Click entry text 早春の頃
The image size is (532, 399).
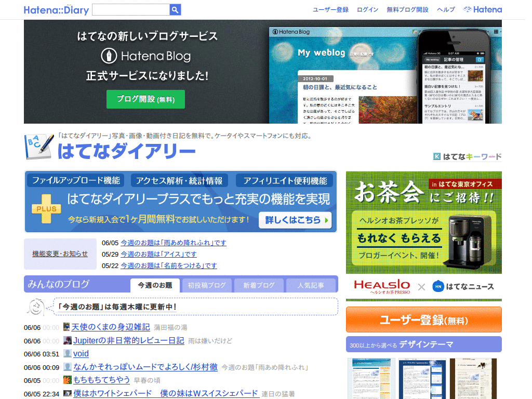pyautogui.click(x=147, y=380)
